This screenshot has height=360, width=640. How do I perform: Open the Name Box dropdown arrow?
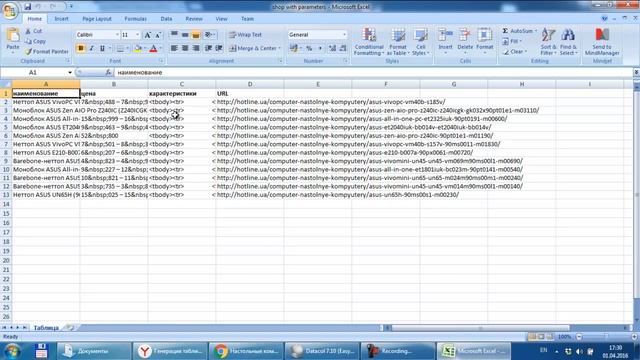(x=70, y=73)
